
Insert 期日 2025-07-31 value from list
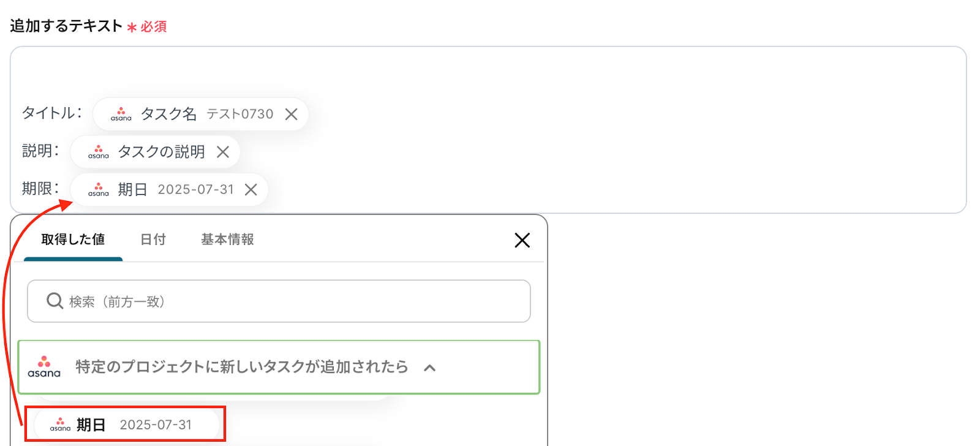click(126, 425)
